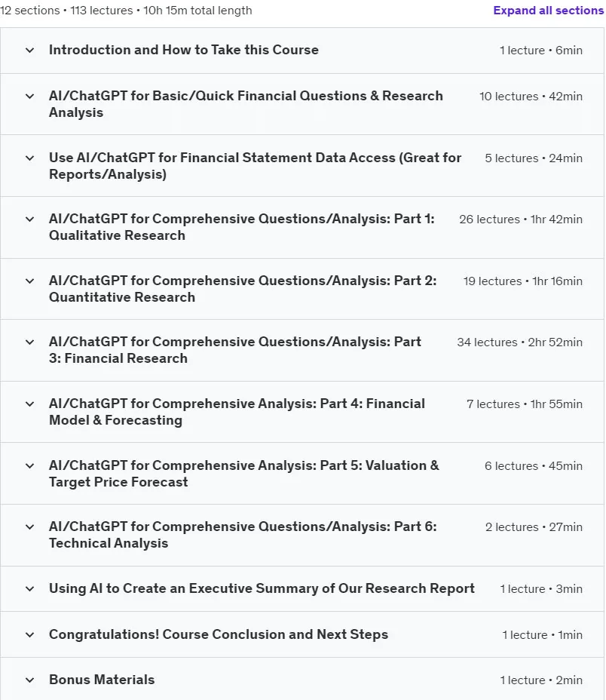Select Introduction and How to Take this Course title
This screenshot has width=606, height=700.
tap(184, 50)
